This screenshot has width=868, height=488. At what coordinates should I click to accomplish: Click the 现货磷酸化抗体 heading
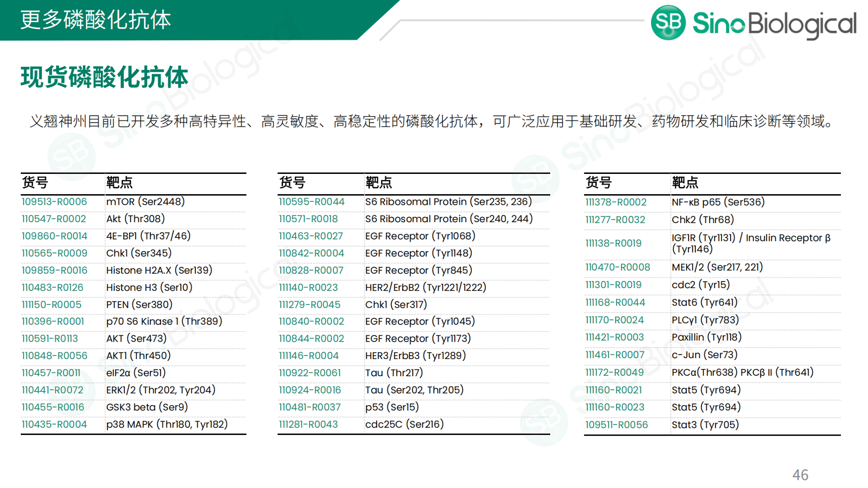[104, 78]
